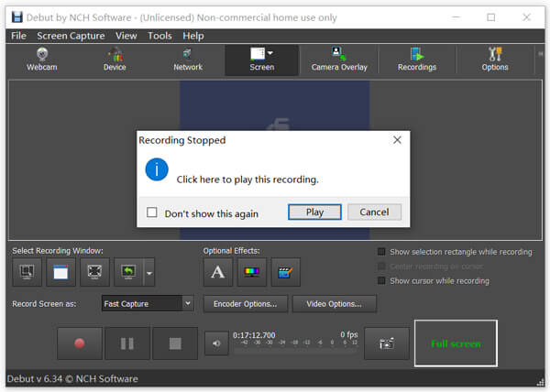Open the Recordings list
Screen dimensions: 550x392
click(417, 60)
